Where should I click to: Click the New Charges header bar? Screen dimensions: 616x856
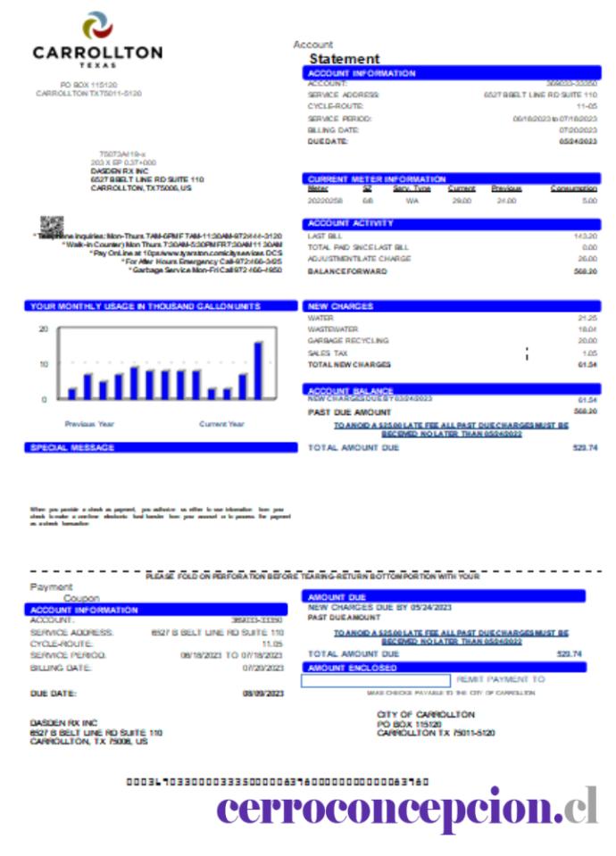pyautogui.click(x=452, y=306)
